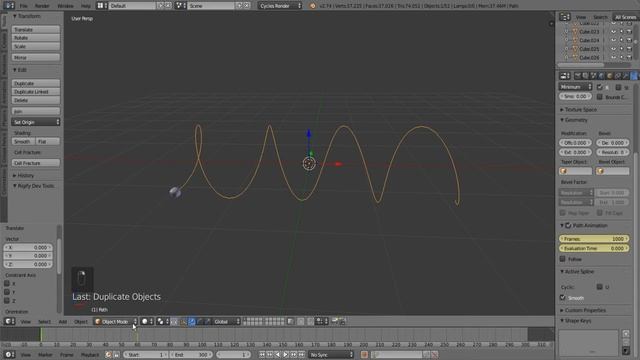Image resolution: width=640 pixels, height=360 pixels.
Task: Click the Duplicate Linked button
Action: [x=36, y=92]
